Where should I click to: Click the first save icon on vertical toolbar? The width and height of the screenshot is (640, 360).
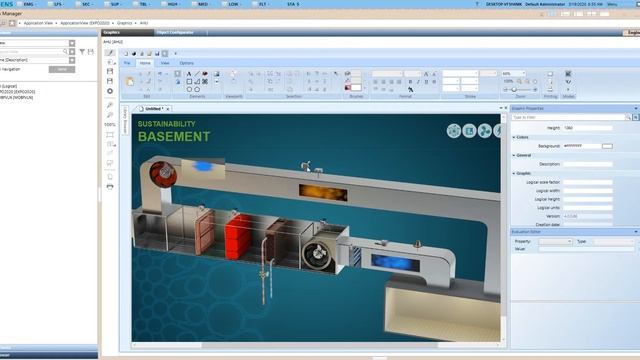[x=110, y=71]
